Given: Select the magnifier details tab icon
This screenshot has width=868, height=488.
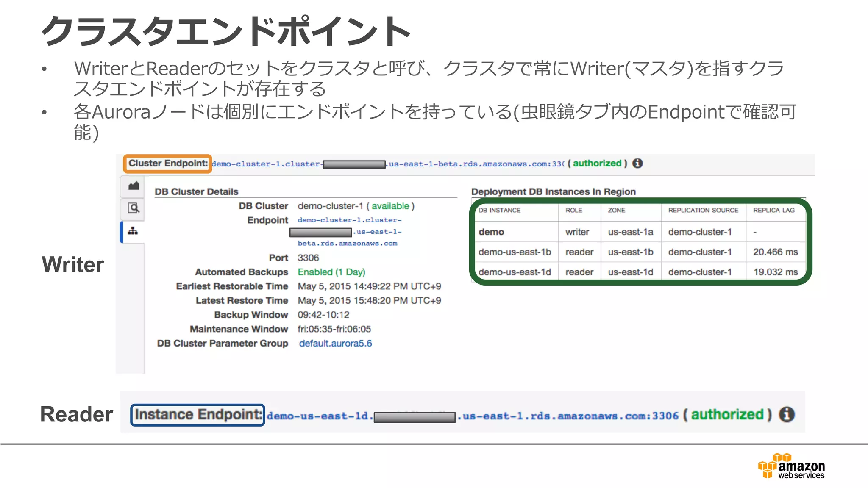Looking at the screenshot, I should 134,208.
